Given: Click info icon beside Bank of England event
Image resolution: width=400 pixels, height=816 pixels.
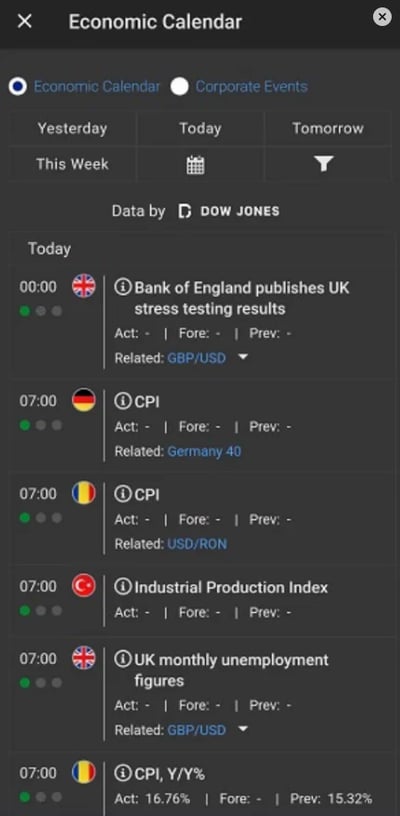Looking at the screenshot, I should [x=123, y=287].
